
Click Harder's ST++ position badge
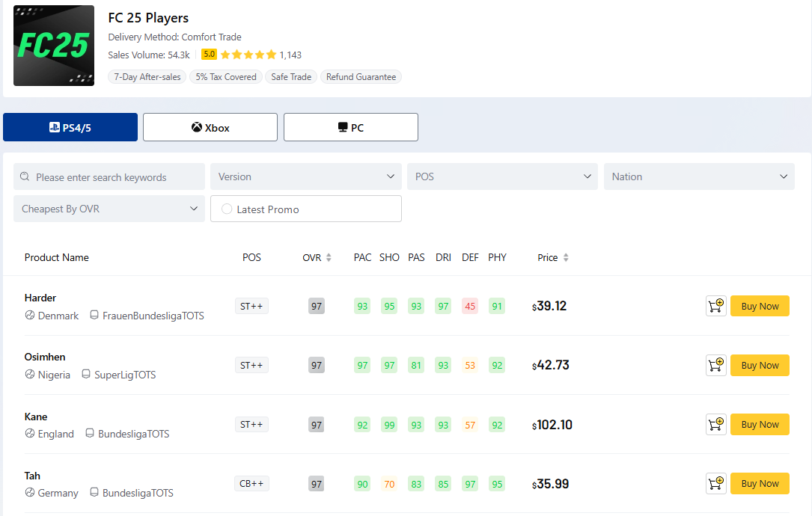click(251, 306)
